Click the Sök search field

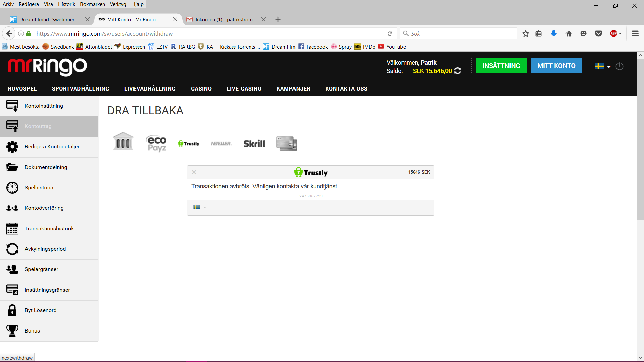[458, 33]
